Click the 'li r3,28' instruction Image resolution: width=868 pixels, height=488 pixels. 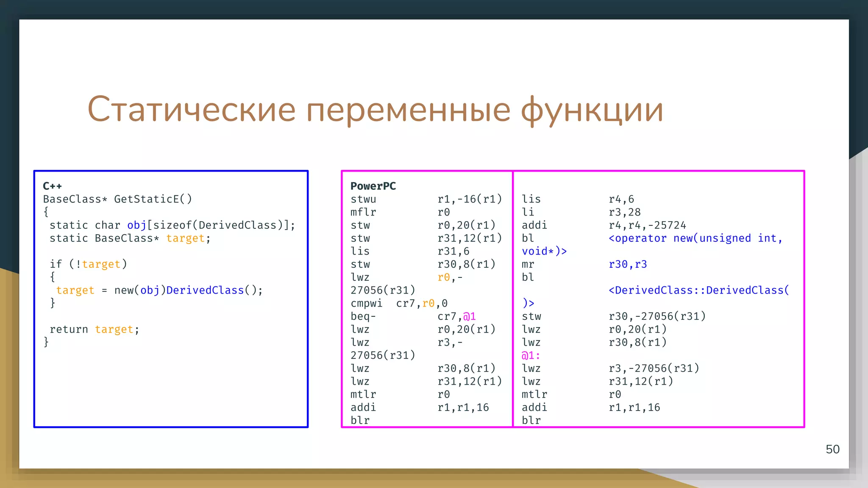(581, 212)
